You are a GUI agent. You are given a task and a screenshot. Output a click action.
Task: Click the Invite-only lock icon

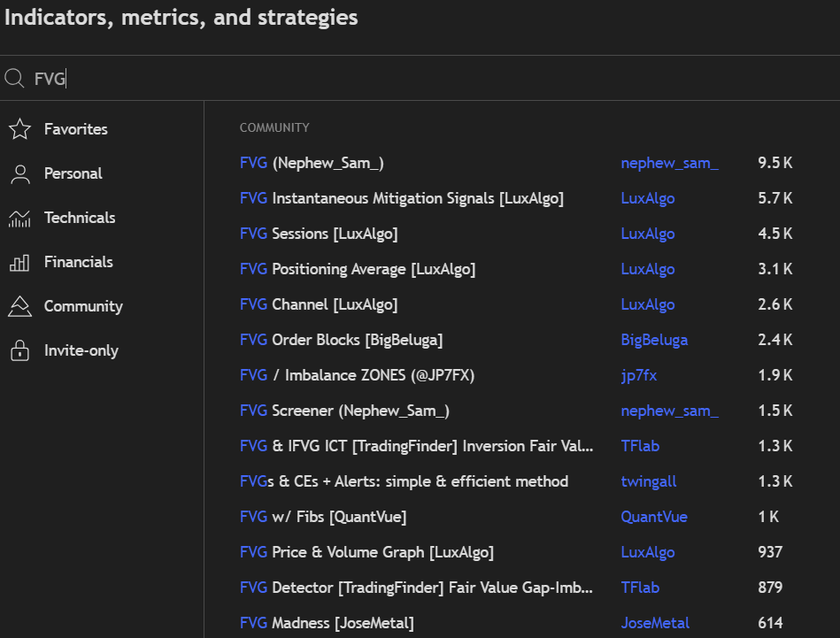pyautogui.click(x=19, y=350)
